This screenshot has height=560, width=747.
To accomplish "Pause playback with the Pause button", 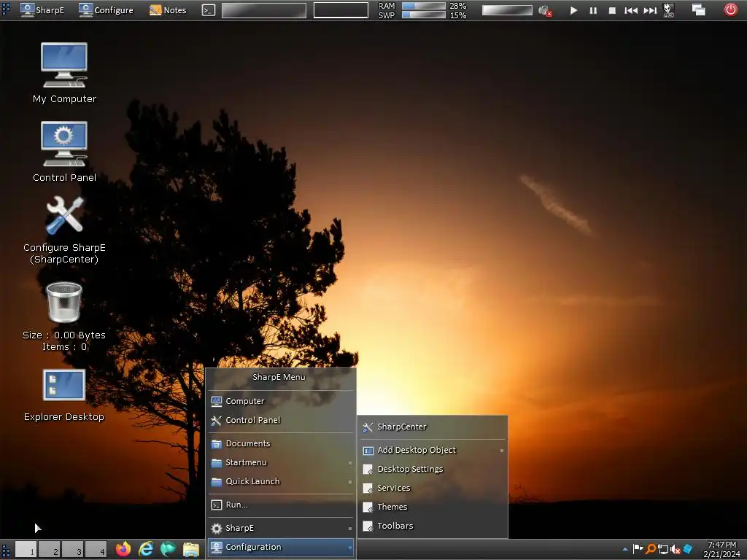I will pos(593,10).
